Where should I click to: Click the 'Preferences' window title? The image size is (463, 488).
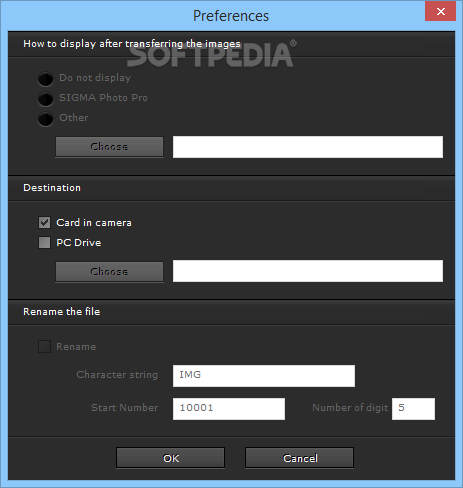(231, 16)
